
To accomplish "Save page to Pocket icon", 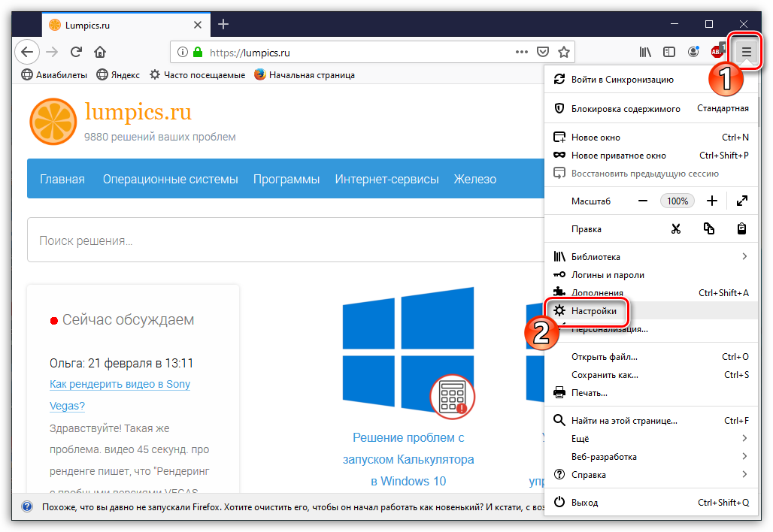I will coord(543,52).
